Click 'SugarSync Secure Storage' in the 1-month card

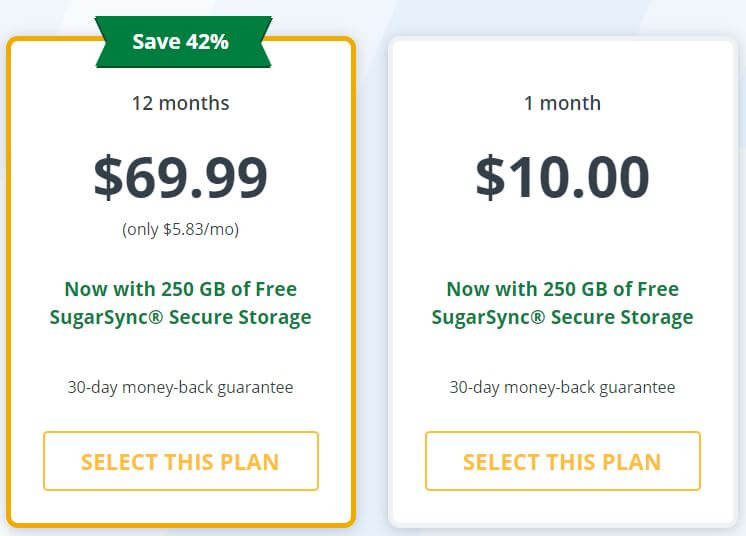(563, 318)
